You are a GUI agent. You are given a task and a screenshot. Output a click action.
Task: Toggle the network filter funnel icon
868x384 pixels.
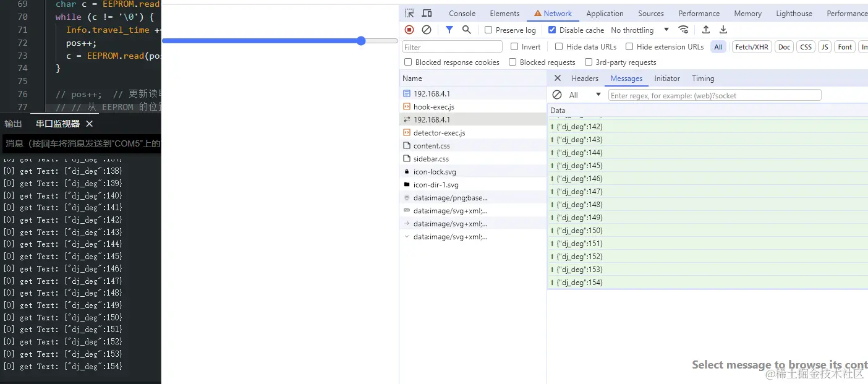(x=449, y=30)
